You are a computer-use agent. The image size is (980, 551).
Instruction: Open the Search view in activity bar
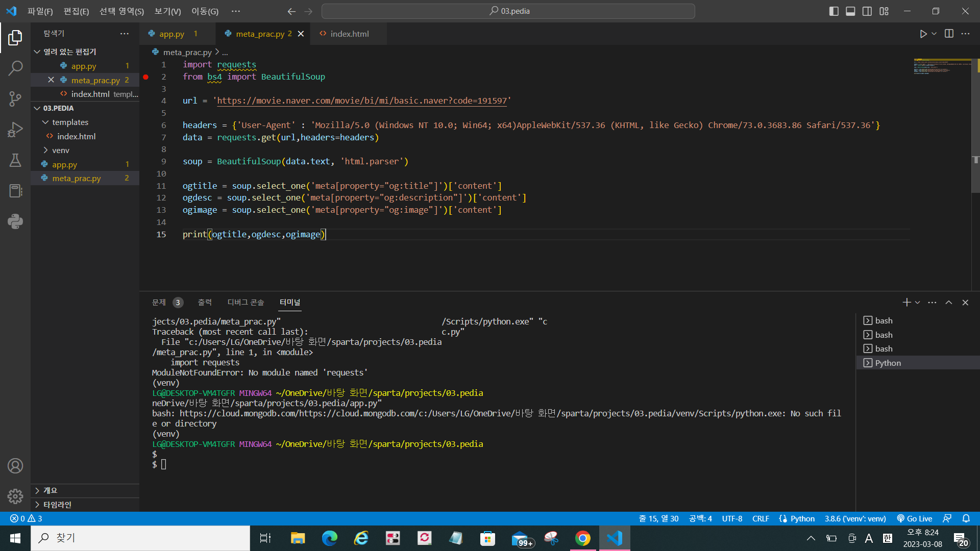[x=15, y=68]
